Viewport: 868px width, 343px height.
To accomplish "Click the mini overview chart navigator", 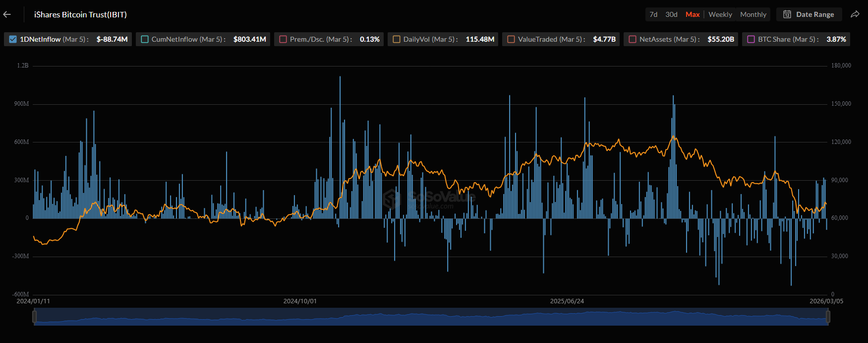I will pyautogui.click(x=431, y=317).
